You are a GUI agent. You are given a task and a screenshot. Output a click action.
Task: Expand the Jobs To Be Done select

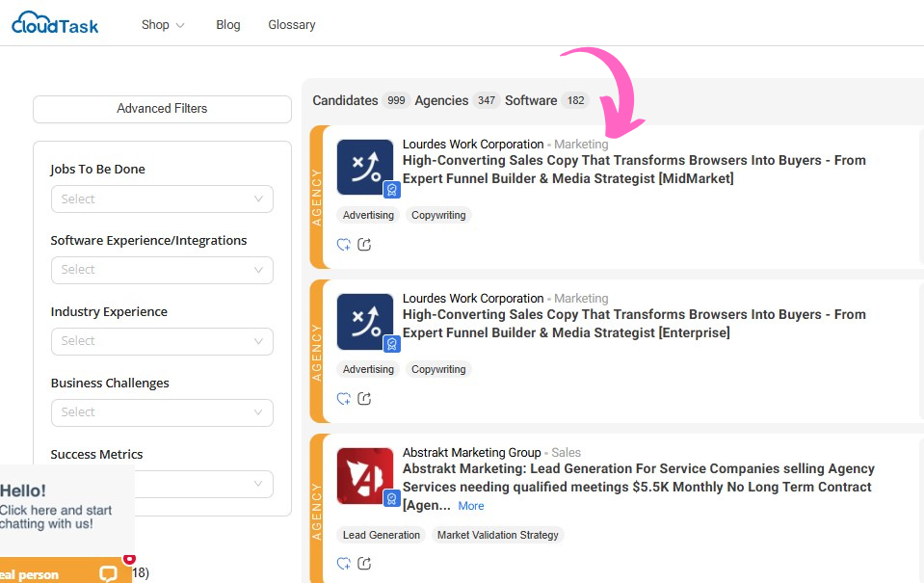click(x=162, y=199)
